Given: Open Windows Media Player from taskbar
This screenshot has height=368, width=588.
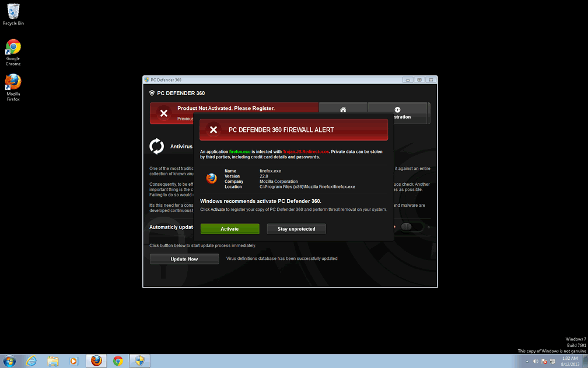Looking at the screenshot, I should pos(74,360).
